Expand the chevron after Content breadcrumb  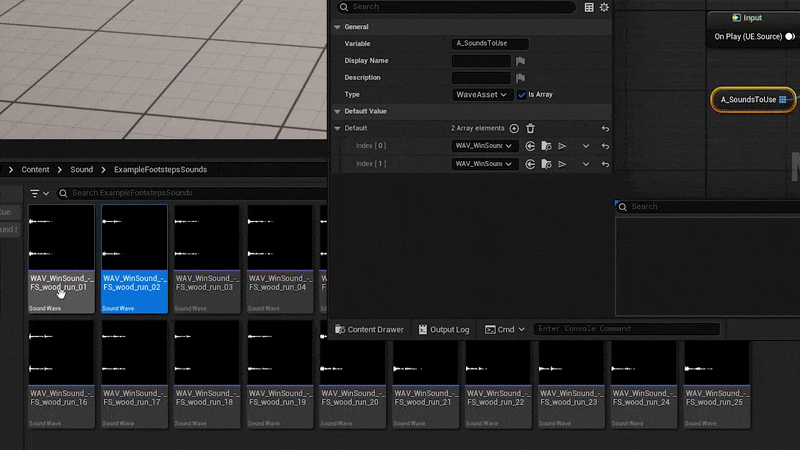click(x=60, y=169)
